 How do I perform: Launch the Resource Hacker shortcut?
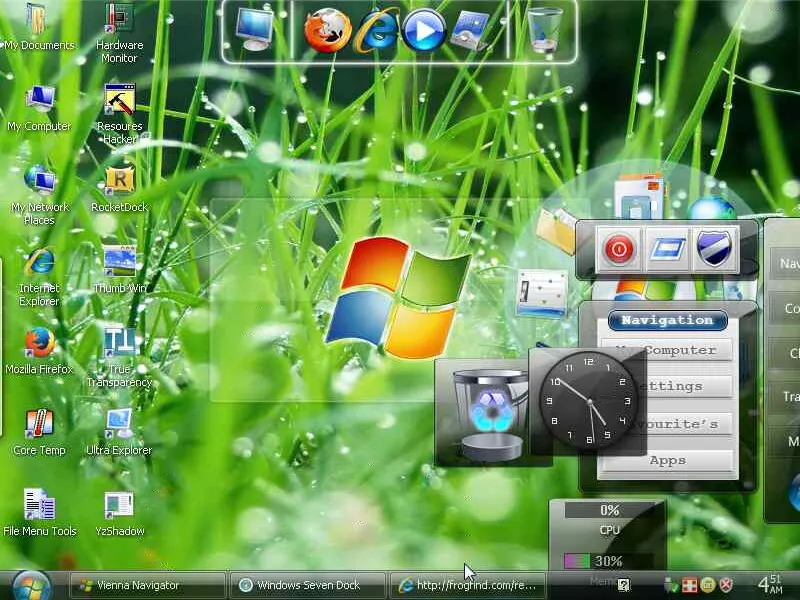pos(119,114)
